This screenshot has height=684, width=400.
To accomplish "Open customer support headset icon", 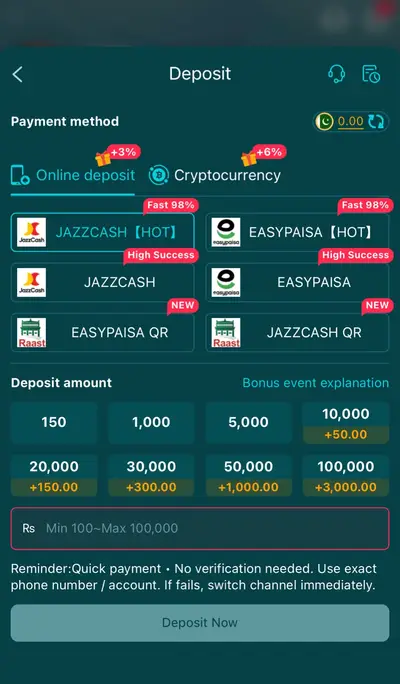I will pyautogui.click(x=336, y=74).
